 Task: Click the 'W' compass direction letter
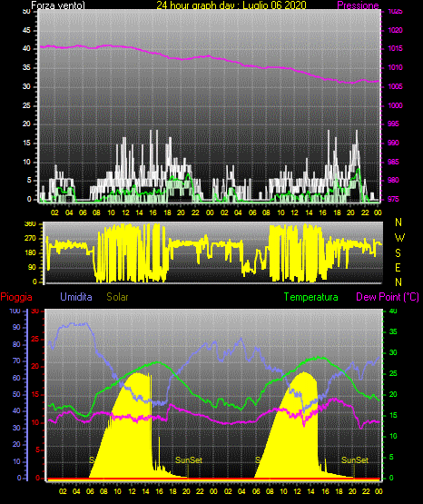(x=399, y=238)
